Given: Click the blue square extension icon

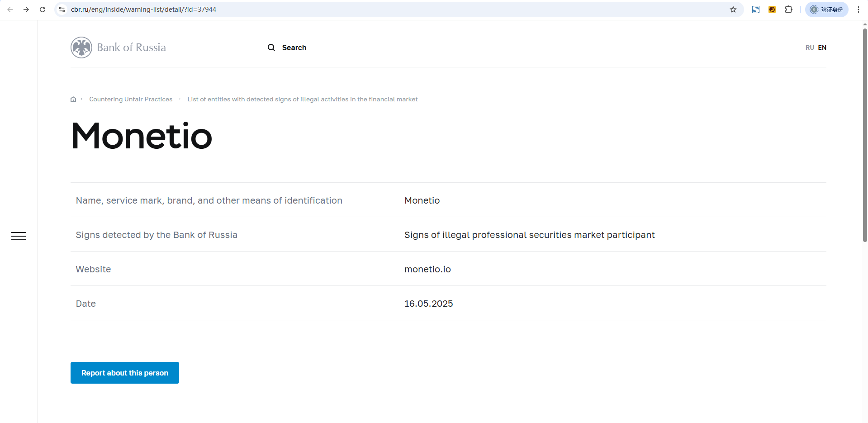Looking at the screenshot, I should click(756, 10).
